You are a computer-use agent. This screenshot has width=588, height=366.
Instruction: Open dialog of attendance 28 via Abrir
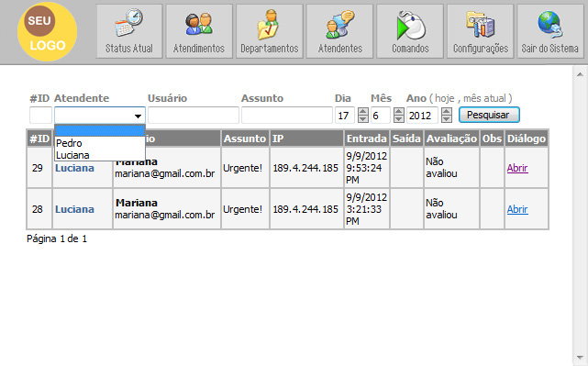517,209
